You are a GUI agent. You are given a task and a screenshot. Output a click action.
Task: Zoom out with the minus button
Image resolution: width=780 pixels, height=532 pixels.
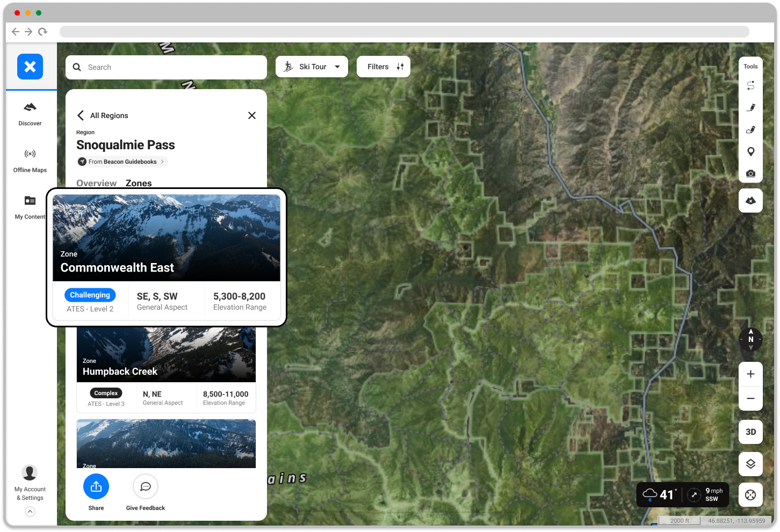751,398
